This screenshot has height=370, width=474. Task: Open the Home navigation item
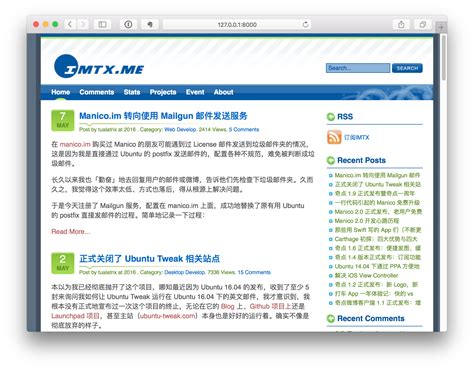(61, 92)
